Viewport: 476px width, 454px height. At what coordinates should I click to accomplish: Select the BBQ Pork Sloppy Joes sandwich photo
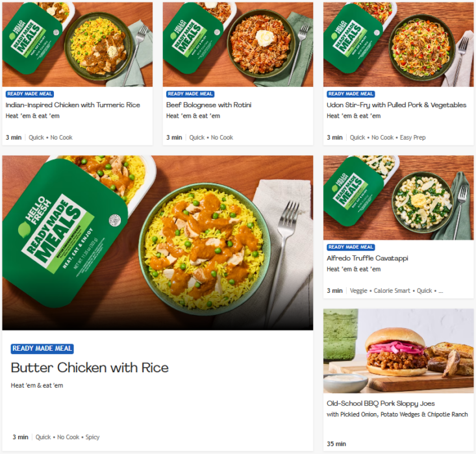398,351
